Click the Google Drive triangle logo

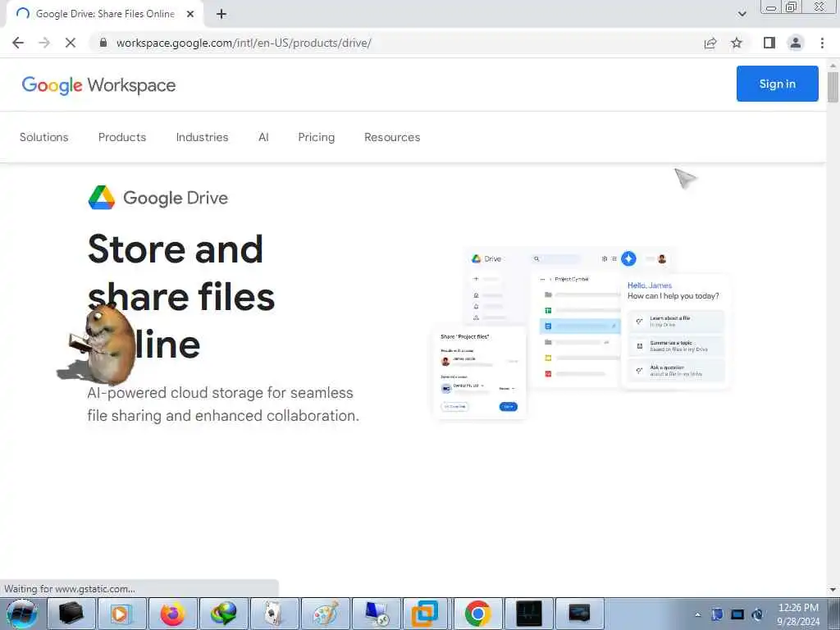tap(102, 198)
